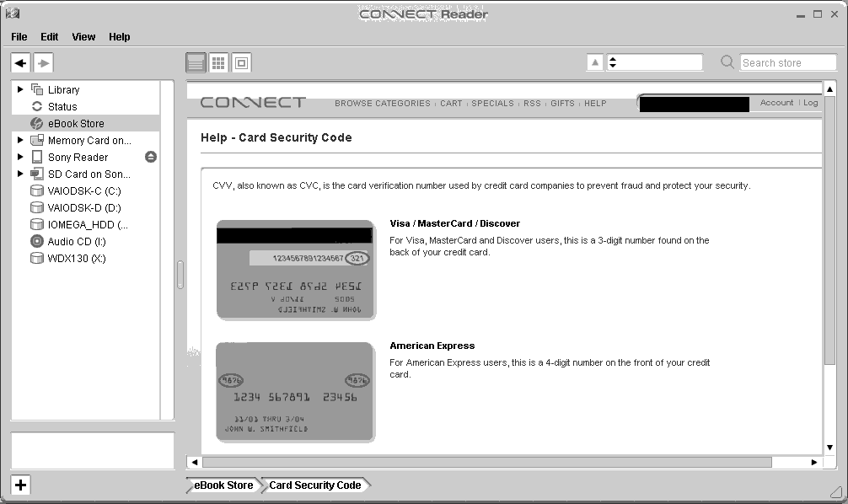Expand the Sony Reader node
The image size is (848, 504).
[20, 157]
